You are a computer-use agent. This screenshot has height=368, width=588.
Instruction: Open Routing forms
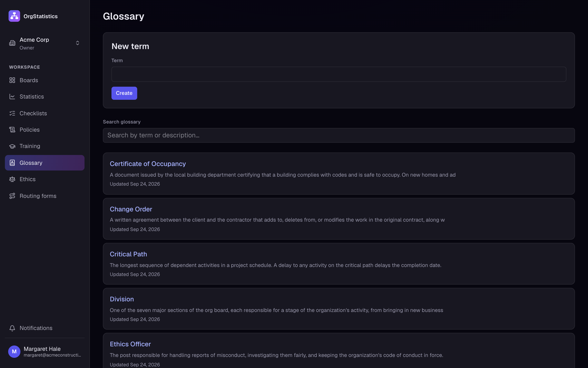tap(45, 196)
